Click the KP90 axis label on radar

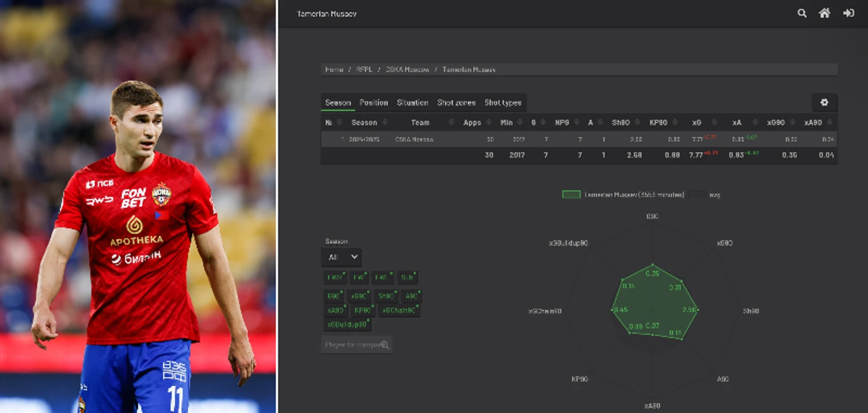click(x=580, y=378)
